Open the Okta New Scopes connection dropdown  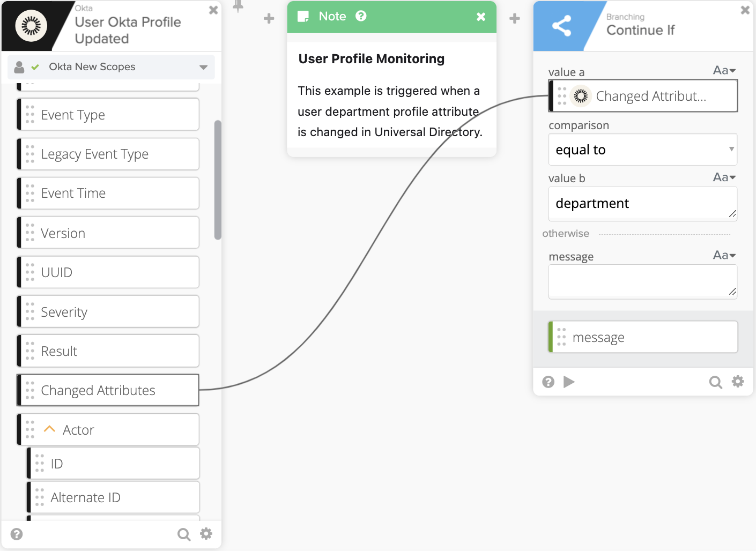(x=203, y=66)
